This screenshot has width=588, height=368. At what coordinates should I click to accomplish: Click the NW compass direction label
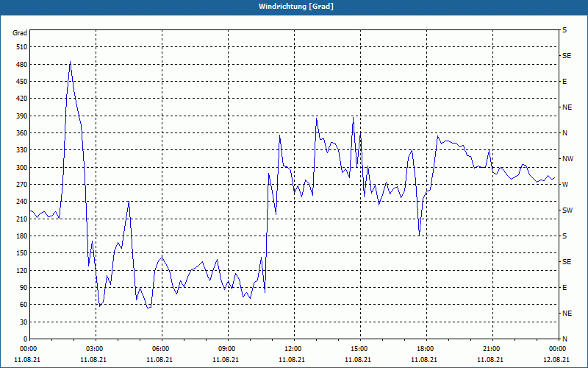[567, 159]
